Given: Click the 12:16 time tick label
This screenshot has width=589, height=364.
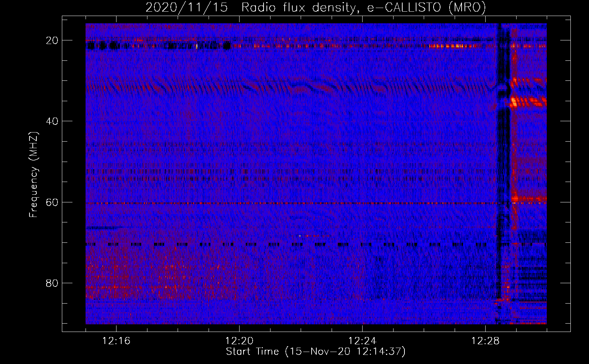Looking at the screenshot, I should [x=116, y=341].
